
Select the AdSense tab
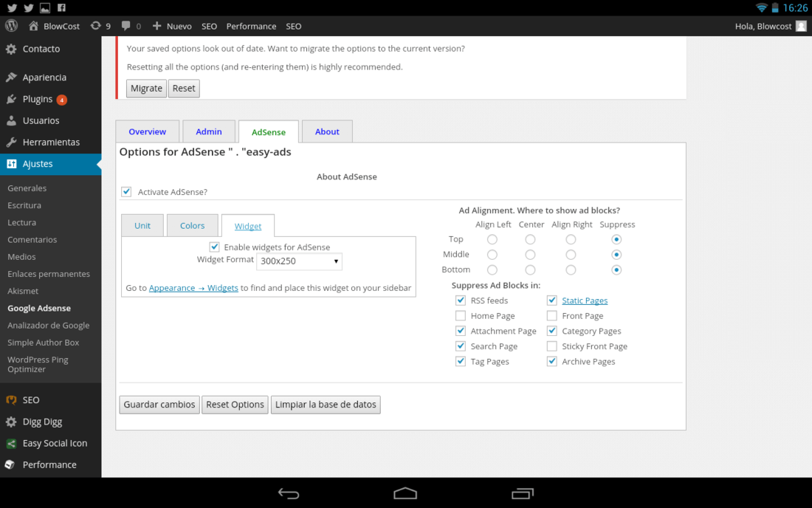(x=268, y=132)
